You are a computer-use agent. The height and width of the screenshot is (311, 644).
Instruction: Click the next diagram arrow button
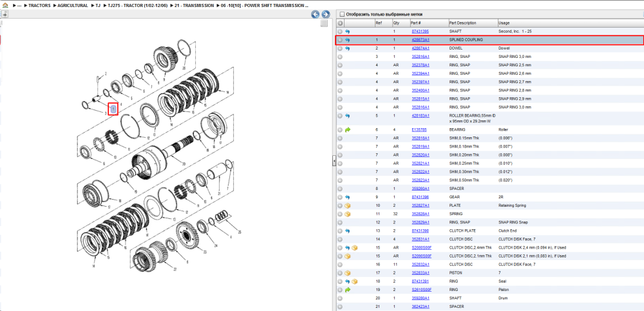(325, 14)
